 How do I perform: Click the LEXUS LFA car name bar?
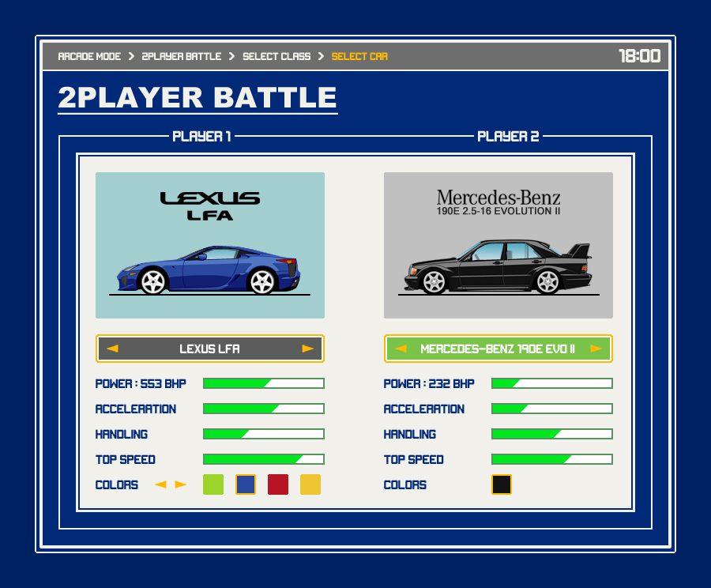pyautogui.click(x=210, y=349)
